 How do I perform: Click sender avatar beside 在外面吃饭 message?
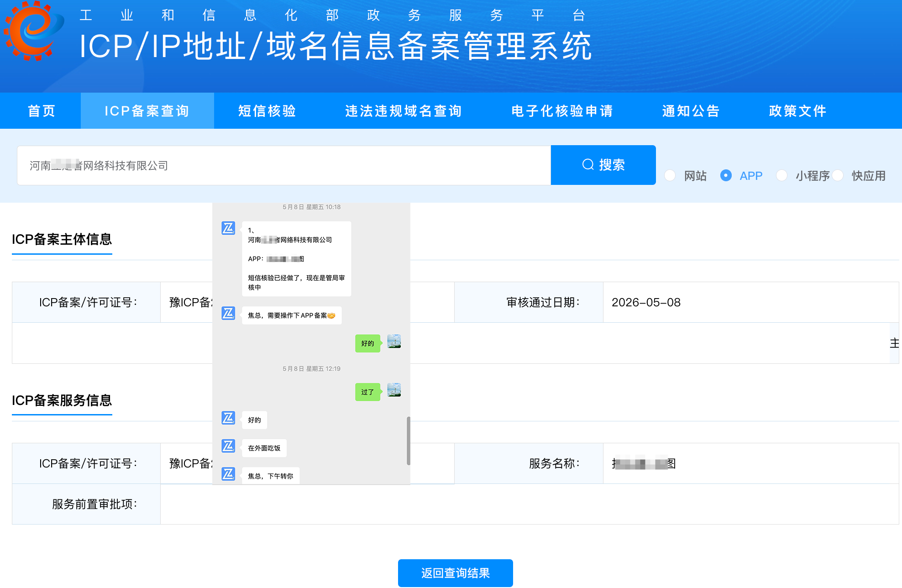click(x=228, y=446)
